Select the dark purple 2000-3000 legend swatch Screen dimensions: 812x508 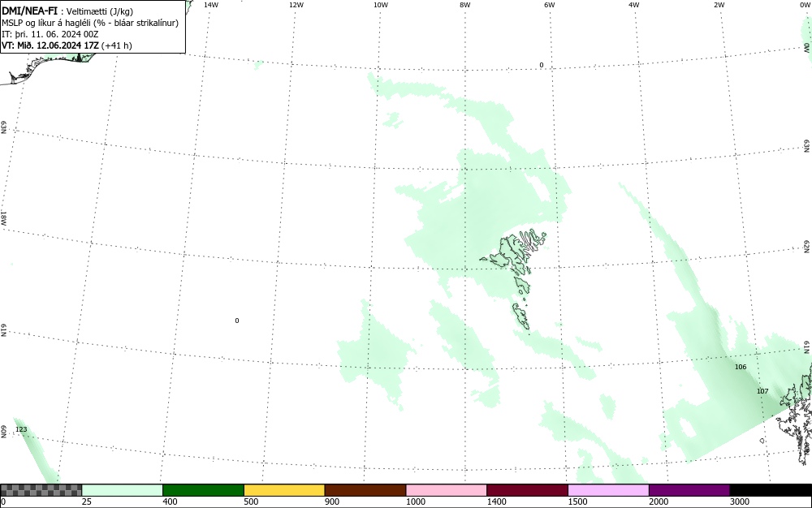(689, 490)
